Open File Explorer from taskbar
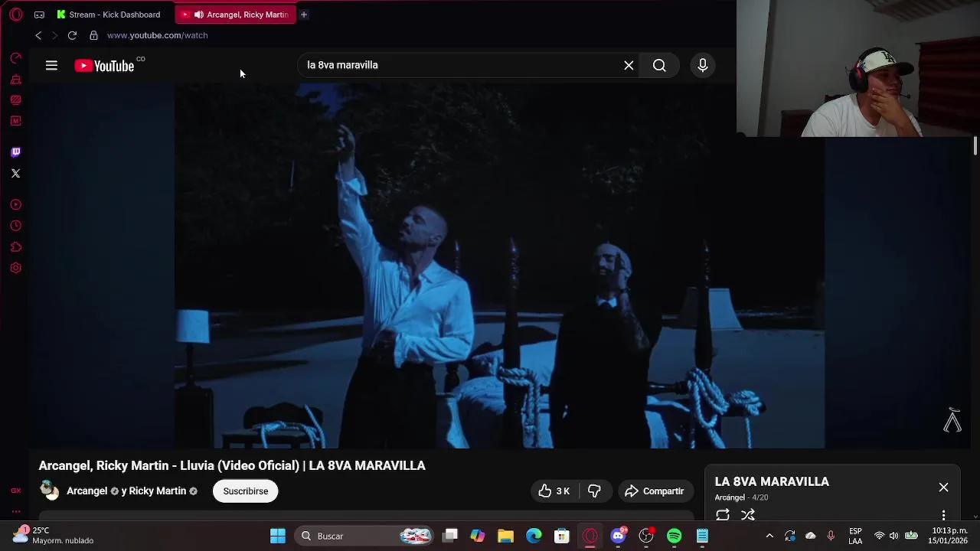 click(505, 536)
